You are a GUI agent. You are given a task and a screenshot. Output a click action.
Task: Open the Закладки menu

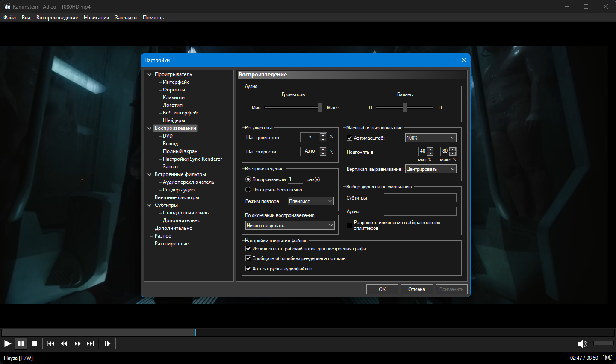pyautogui.click(x=126, y=18)
